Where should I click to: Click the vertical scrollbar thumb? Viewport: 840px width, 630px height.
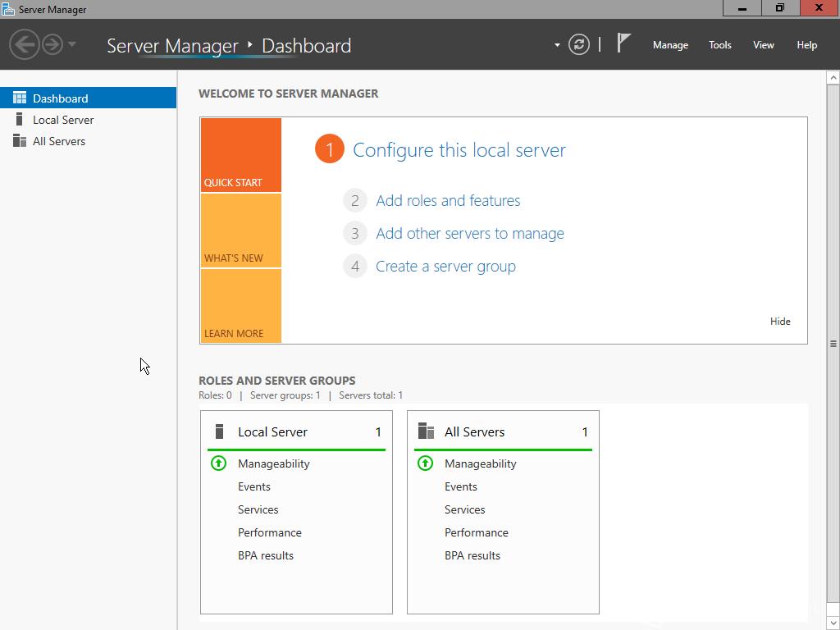[x=833, y=344]
